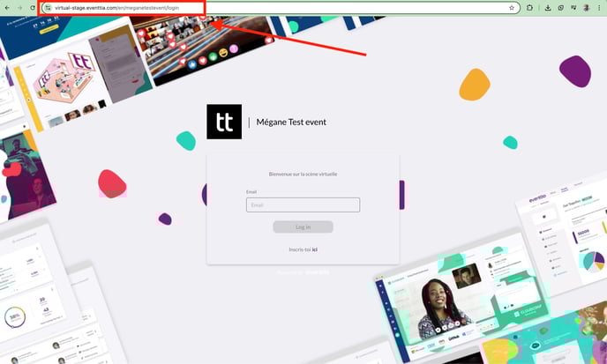Open the downloads tray icon
This screenshot has height=364, width=607.
[x=548, y=7]
